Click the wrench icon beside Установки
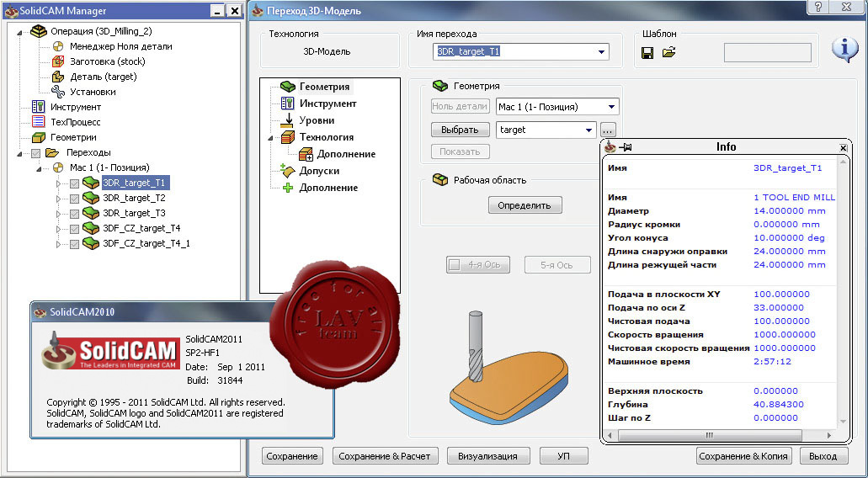The width and height of the screenshot is (868, 478). (58, 92)
